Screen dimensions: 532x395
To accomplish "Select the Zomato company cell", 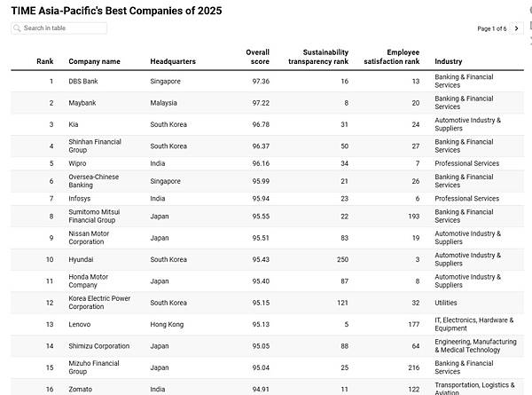I will pos(82,389).
